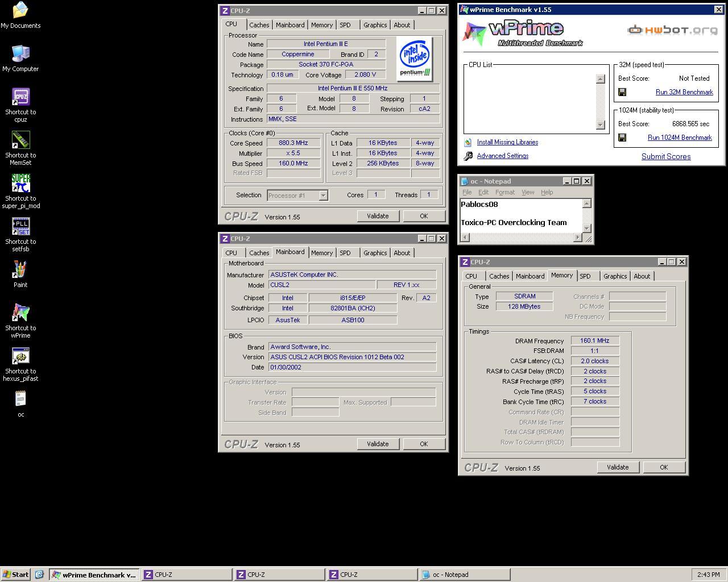Viewport: 728px width, 582px height.
Task: Click the Pablocs08 text in Notepad
Action: 479,204
